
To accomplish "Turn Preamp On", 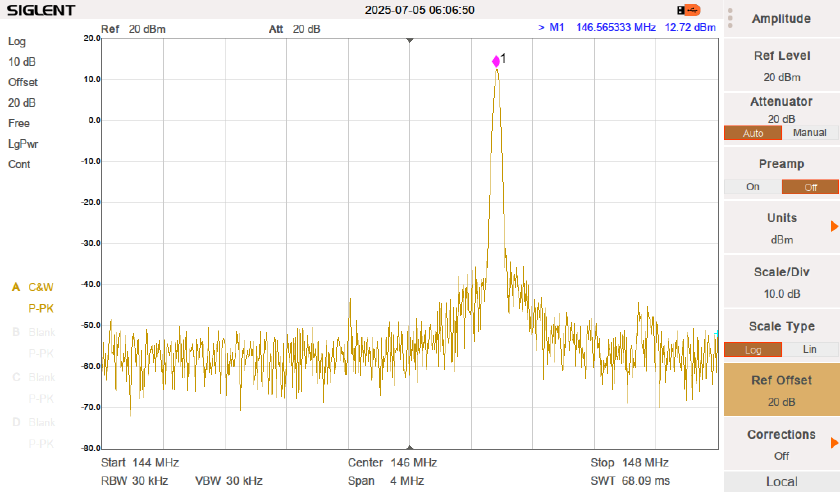I will pyautogui.click(x=753, y=187).
